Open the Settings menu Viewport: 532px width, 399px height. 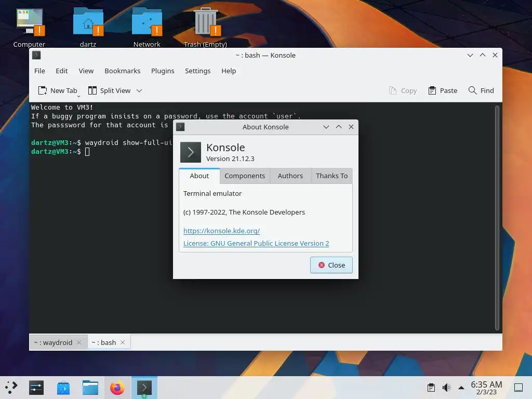point(198,71)
